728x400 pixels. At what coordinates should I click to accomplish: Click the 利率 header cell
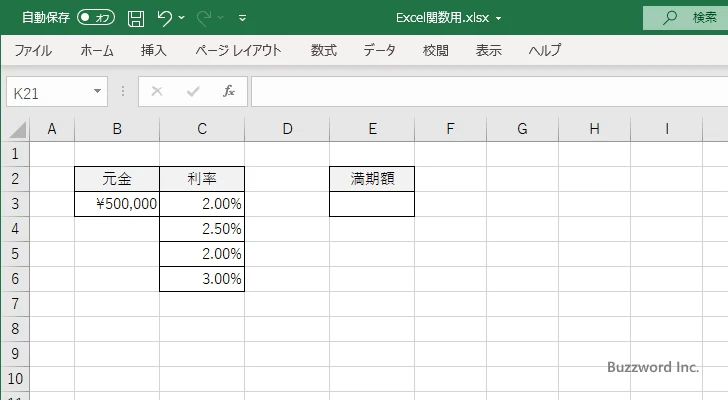click(202, 179)
